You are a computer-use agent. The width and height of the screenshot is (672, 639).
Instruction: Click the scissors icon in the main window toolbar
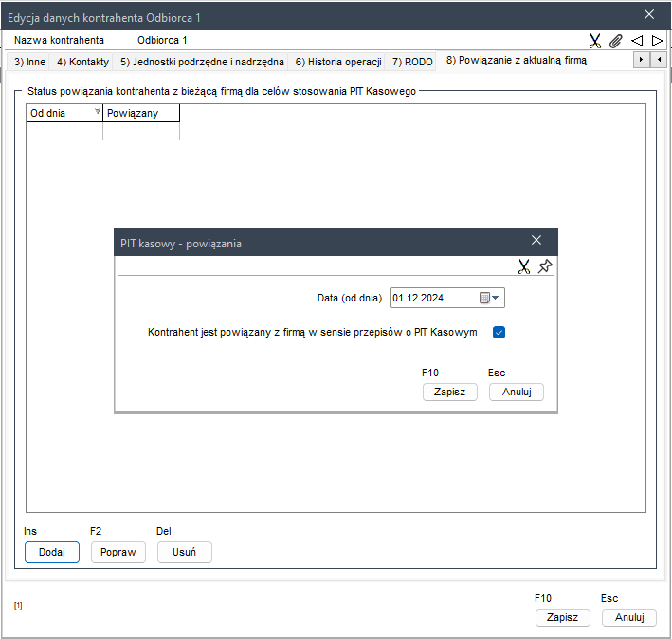pyautogui.click(x=595, y=41)
